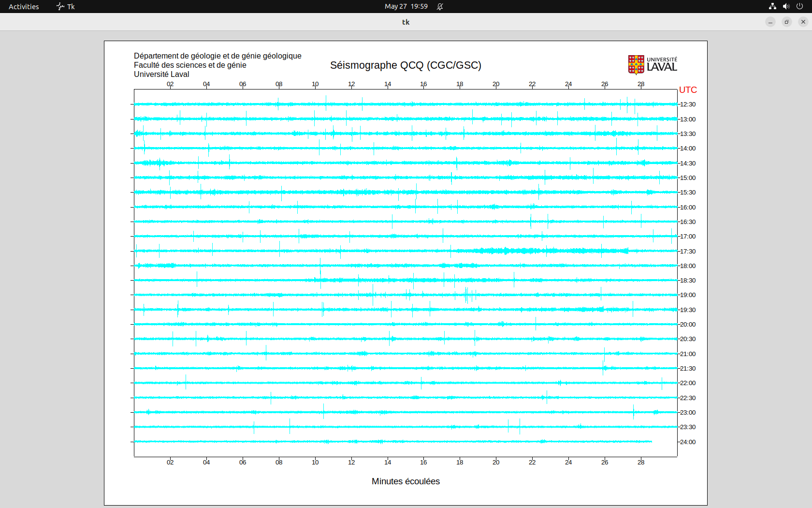The width and height of the screenshot is (812, 508).
Task: Click the muted notifications bell icon
Action: click(440, 6)
